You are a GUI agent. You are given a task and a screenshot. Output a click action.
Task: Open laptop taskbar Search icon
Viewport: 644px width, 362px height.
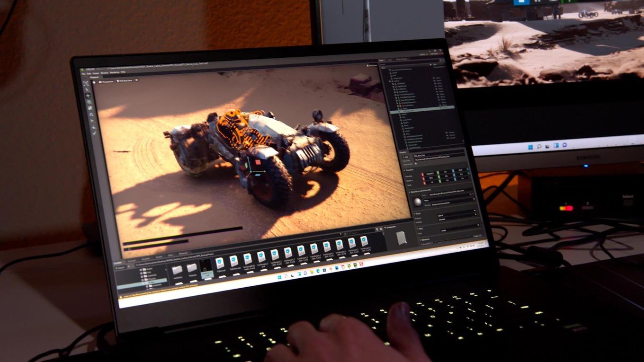tap(286, 276)
